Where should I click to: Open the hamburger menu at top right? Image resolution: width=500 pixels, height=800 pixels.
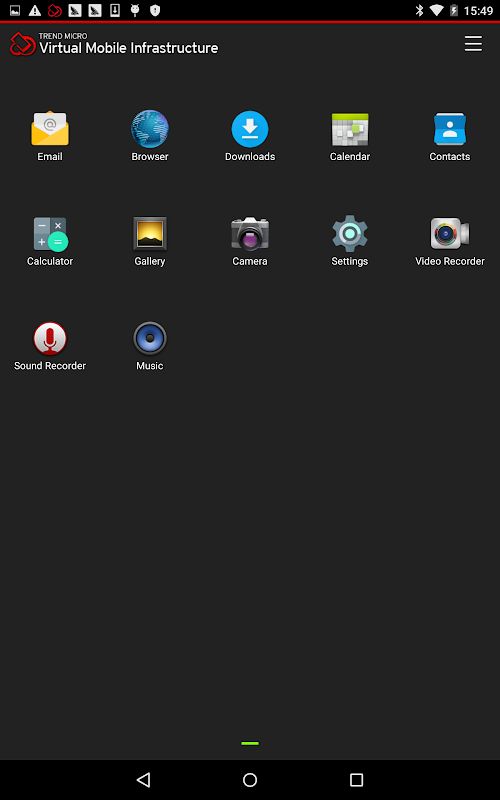[473, 44]
